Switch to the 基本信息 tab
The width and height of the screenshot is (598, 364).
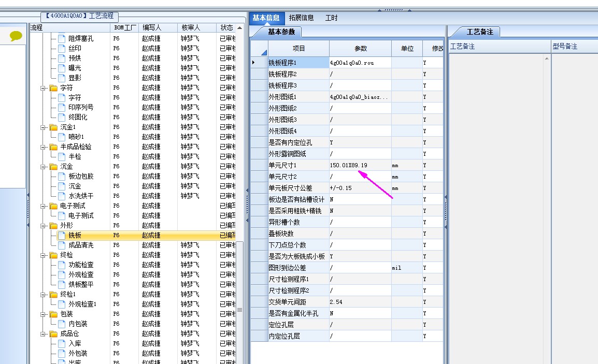click(266, 18)
